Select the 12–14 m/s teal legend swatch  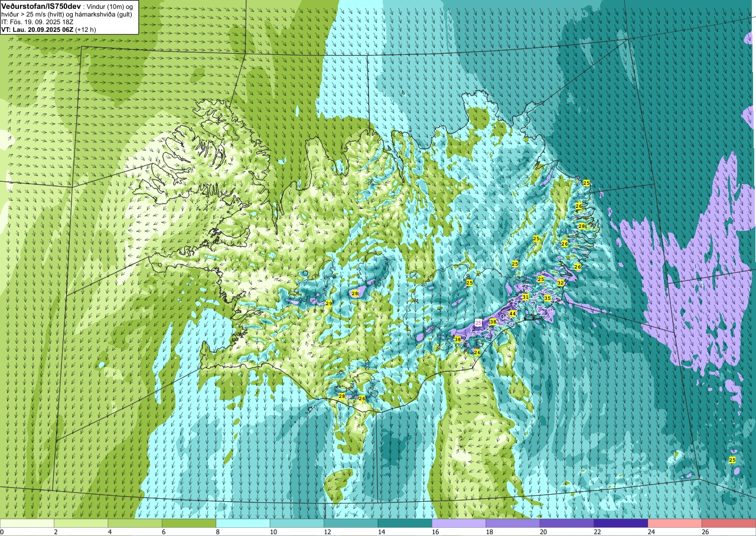(x=351, y=523)
